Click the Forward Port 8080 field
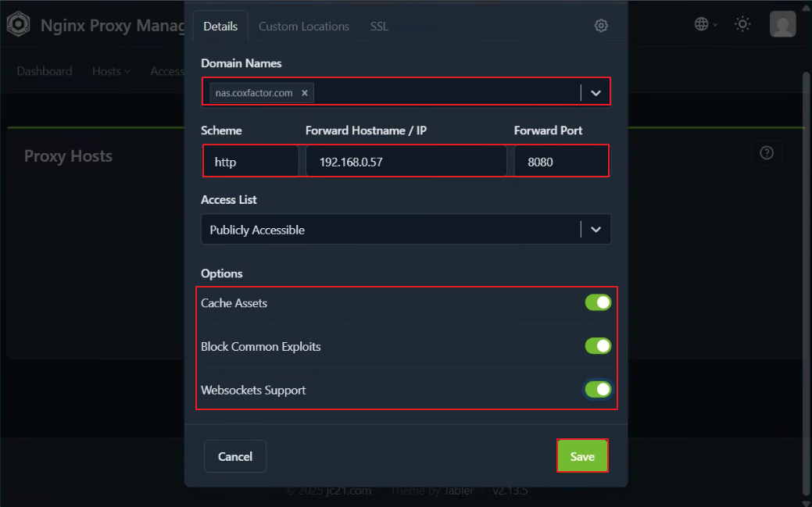This screenshot has width=812, height=507. [561, 162]
